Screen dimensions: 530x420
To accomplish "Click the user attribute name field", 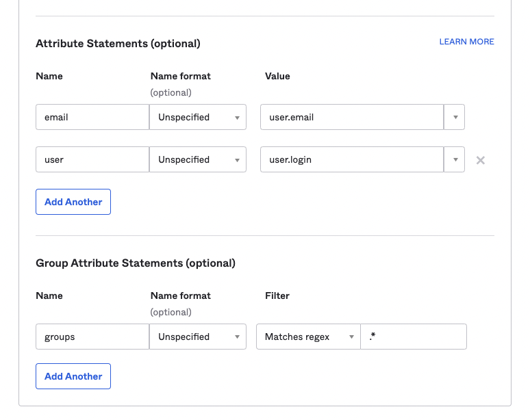I will (x=92, y=159).
